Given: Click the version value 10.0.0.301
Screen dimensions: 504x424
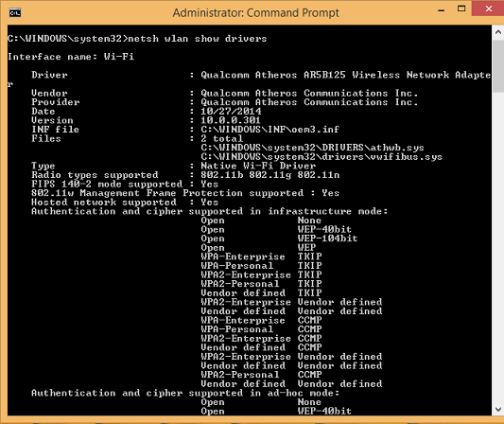Looking at the screenshot, I should point(231,120).
